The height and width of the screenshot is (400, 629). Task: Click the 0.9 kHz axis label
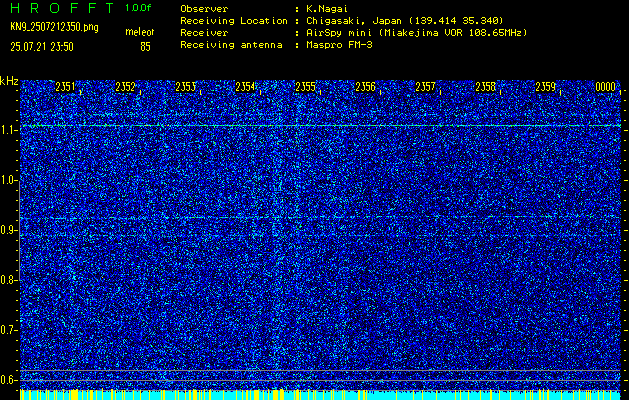(x=8, y=230)
